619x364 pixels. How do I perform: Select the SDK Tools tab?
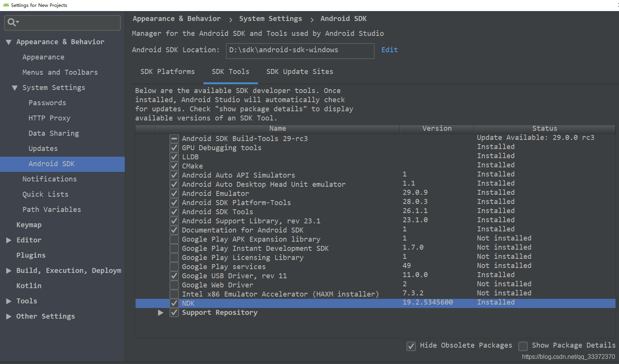[231, 72]
